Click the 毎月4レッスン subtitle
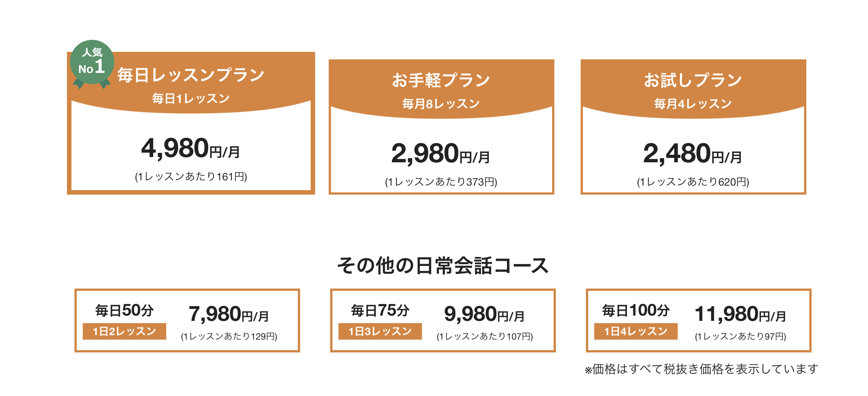Screen dimensions: 868x396 693,104
